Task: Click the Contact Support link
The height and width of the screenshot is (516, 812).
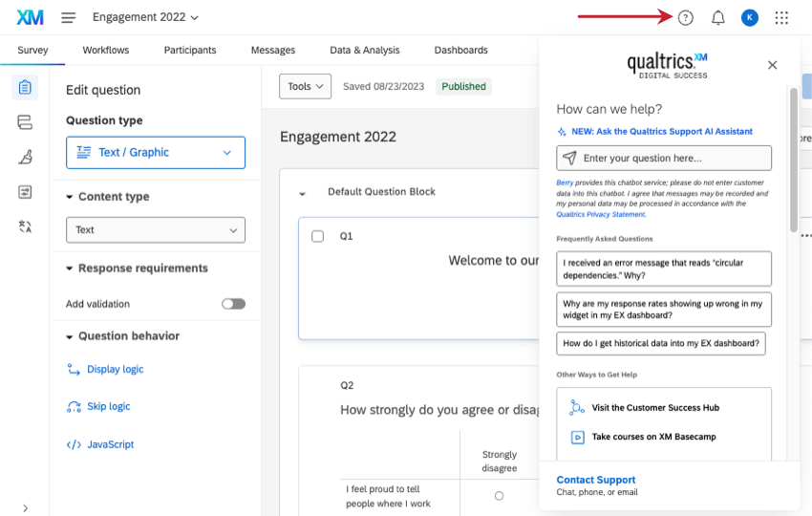Action: tap(595, 480)
